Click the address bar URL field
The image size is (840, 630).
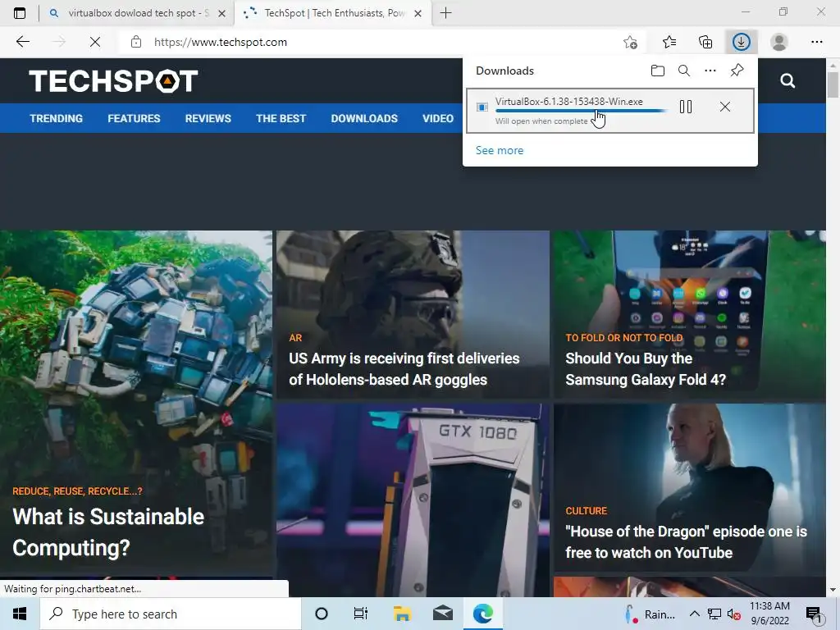(370, 42)
